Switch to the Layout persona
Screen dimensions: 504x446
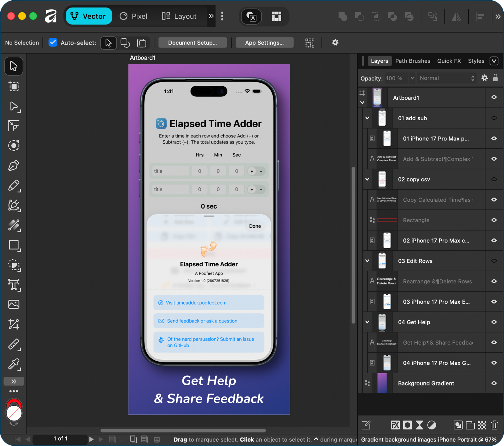tap(179, 16)
